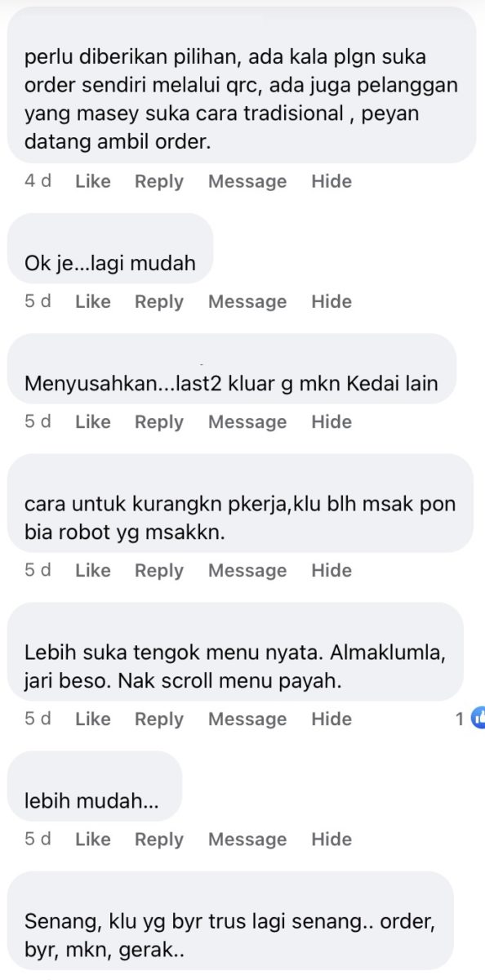
Task: Like the 'Nak scroll menu payah' comment
Action: click(x=93, y=719)
